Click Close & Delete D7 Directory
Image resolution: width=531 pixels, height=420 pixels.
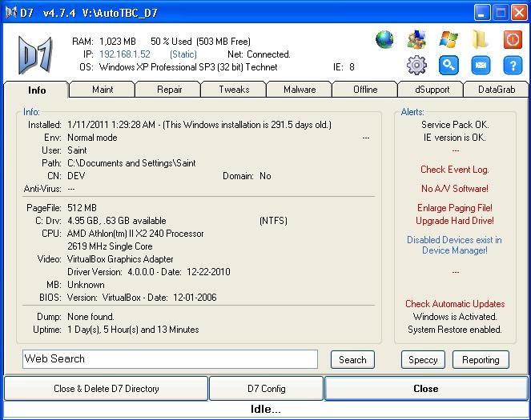click(106, 389)
